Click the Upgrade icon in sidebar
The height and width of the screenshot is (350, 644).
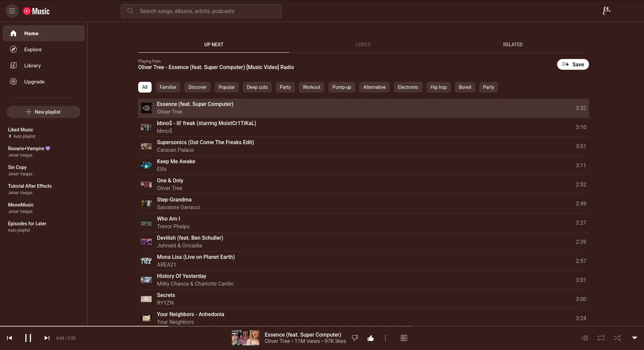click(x=13, y=81)
